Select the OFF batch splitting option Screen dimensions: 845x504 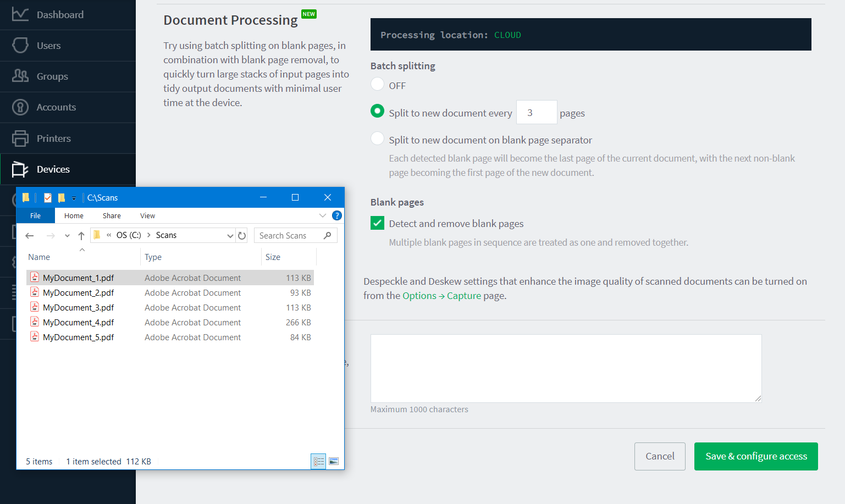coord(377,84)
